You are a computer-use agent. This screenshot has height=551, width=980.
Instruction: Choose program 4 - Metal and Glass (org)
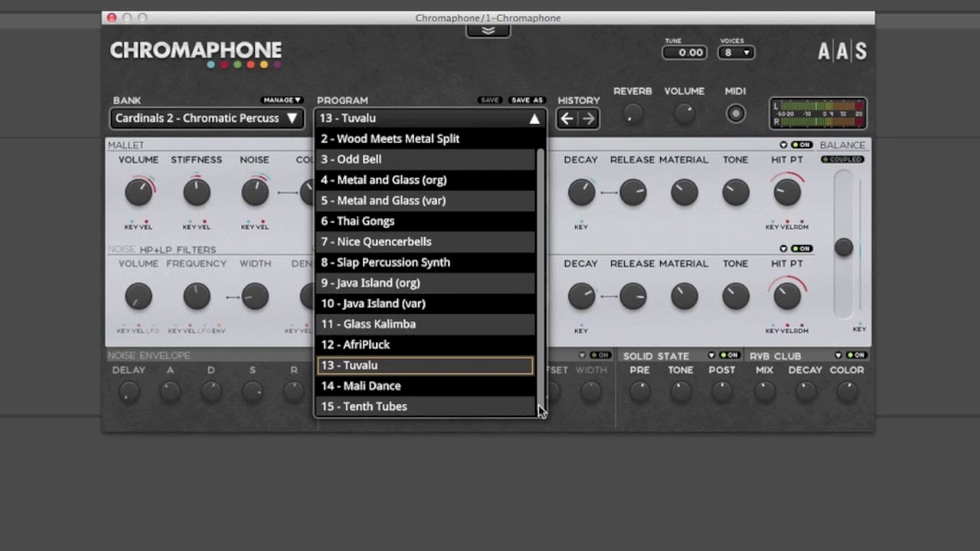coord(426,180)
